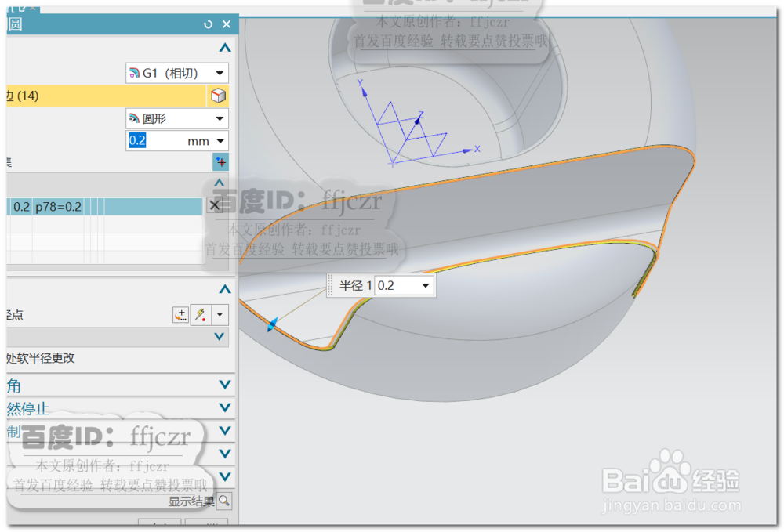Expand the grey list chevron
This screenshot has height=532, width=784.
click(x=219, y=337)
